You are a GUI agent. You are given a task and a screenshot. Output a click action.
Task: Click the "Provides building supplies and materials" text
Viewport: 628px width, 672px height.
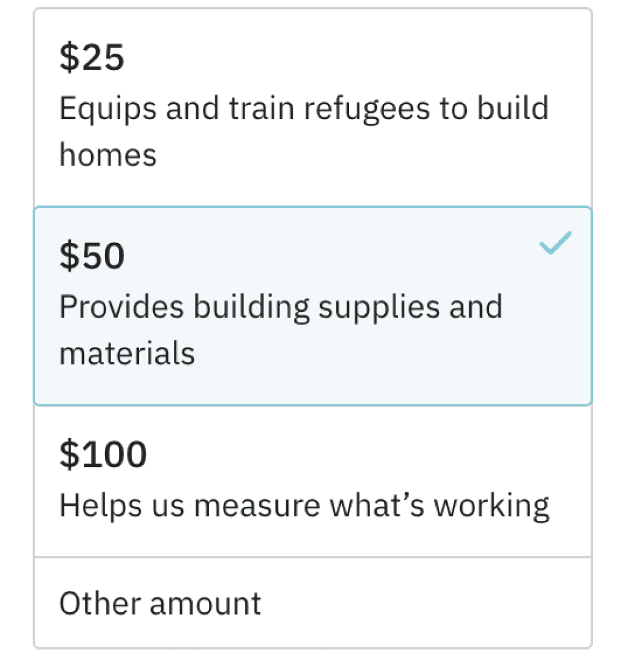coord(281,329)
